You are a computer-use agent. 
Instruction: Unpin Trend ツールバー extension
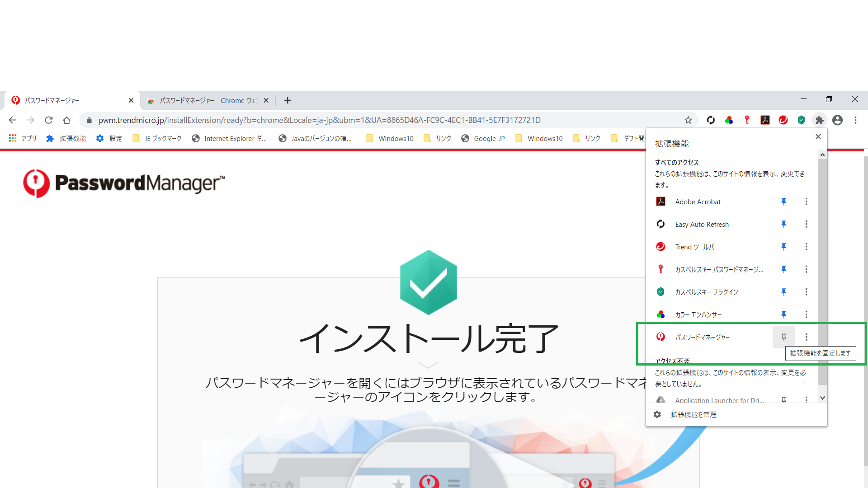tap(783, 247)
